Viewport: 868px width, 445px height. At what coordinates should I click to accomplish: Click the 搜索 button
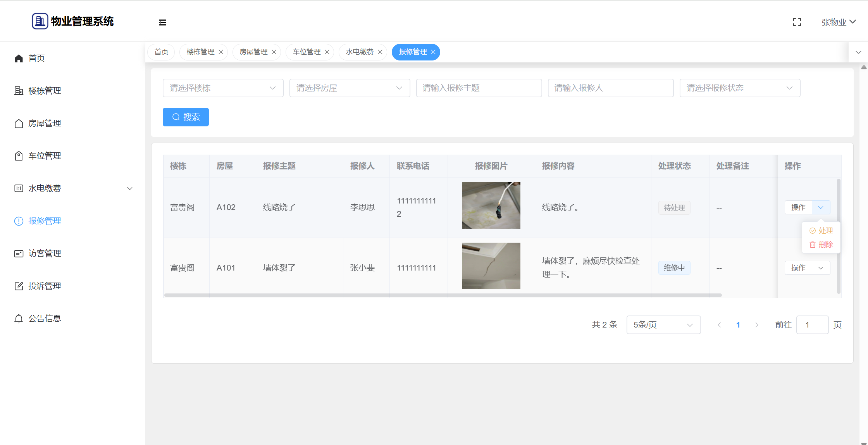(186, 117)
